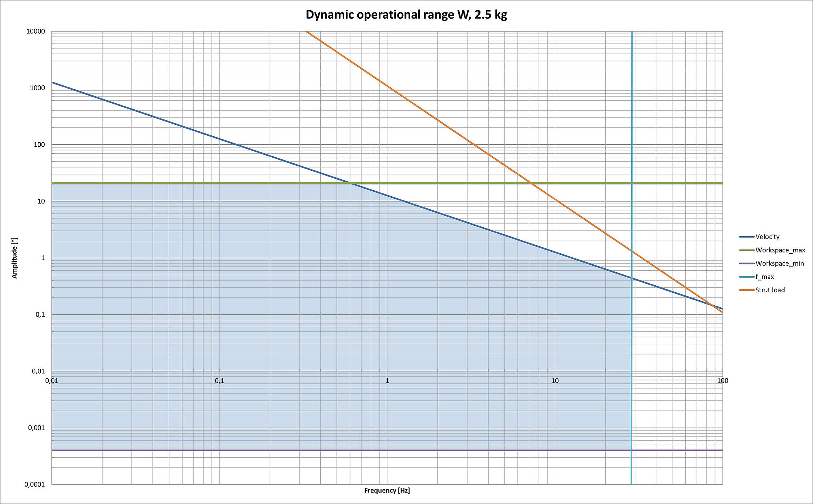Click the 10000 label on amplitude axis

[x=35, y=32]
